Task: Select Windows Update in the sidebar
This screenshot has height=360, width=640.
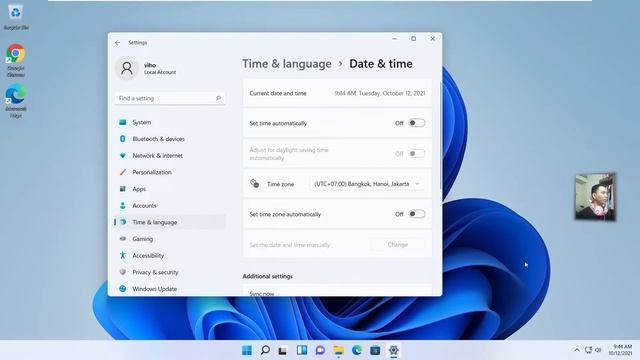Action: click(170, 289)
